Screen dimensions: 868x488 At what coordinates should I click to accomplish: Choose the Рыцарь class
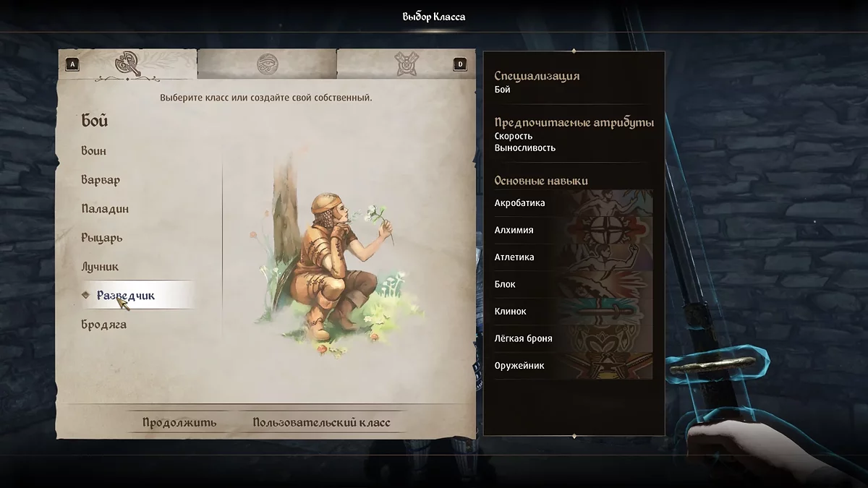pos(102,238)
